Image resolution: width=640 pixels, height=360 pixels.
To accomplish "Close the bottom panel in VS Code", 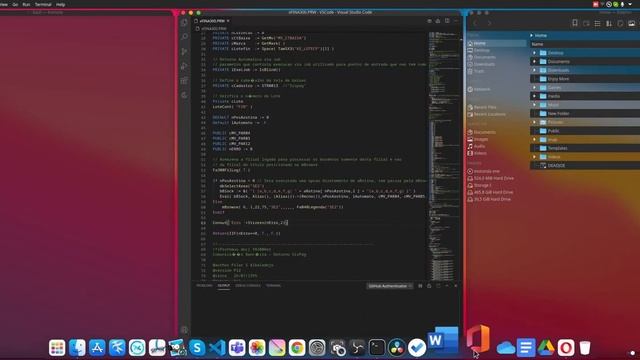I will pos(456,286).
